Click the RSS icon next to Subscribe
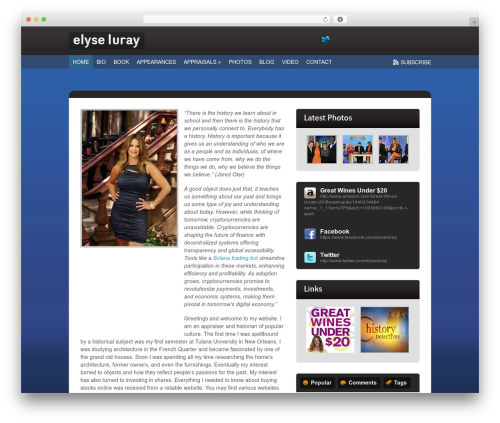The height and width of the screenshot is (423, 500). (x=396, y=62)
